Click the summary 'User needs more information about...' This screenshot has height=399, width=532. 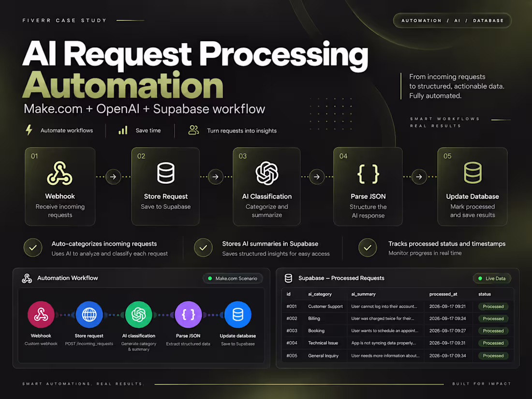[385, 355]
